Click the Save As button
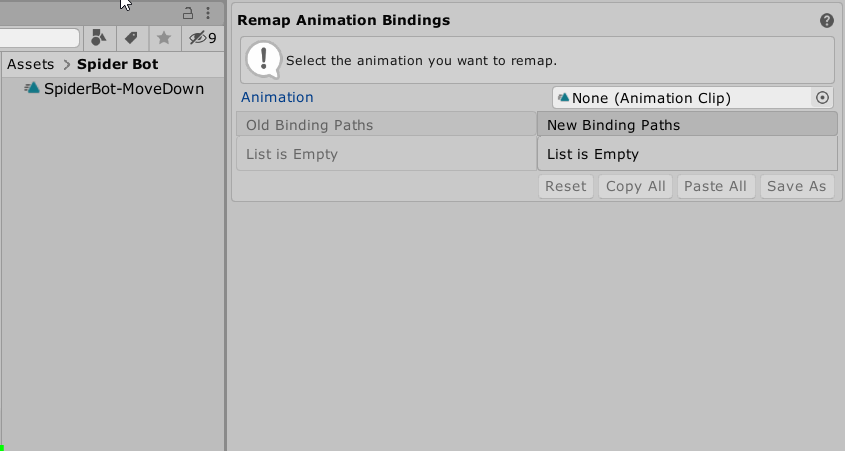Viewport: 845px width, 451px height. pyautogui.click(x=796, y=186)
